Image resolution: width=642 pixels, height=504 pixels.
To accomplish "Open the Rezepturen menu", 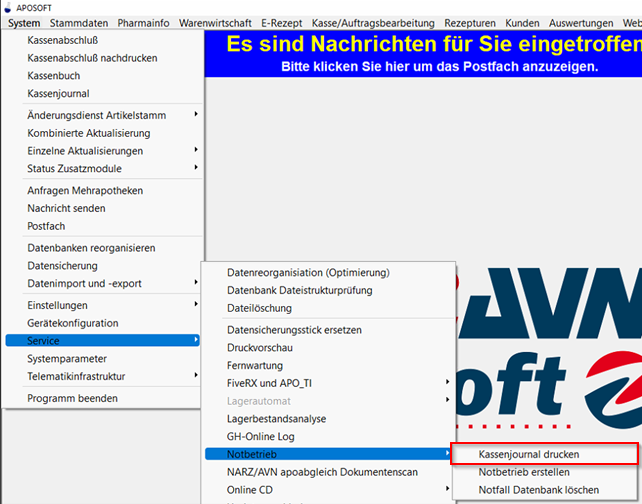I will click(470, 23).
